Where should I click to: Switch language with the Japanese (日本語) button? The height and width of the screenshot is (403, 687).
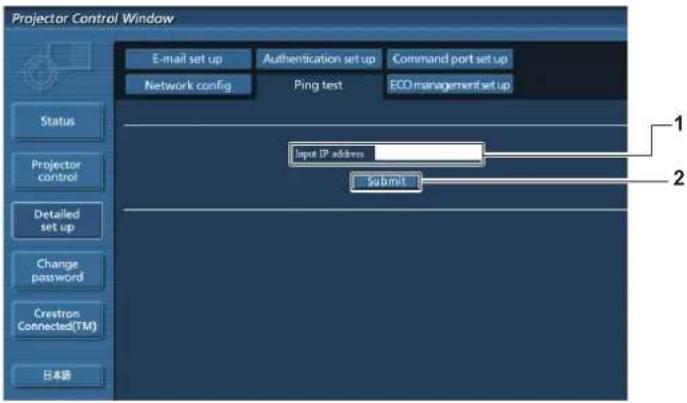point(58,375)
